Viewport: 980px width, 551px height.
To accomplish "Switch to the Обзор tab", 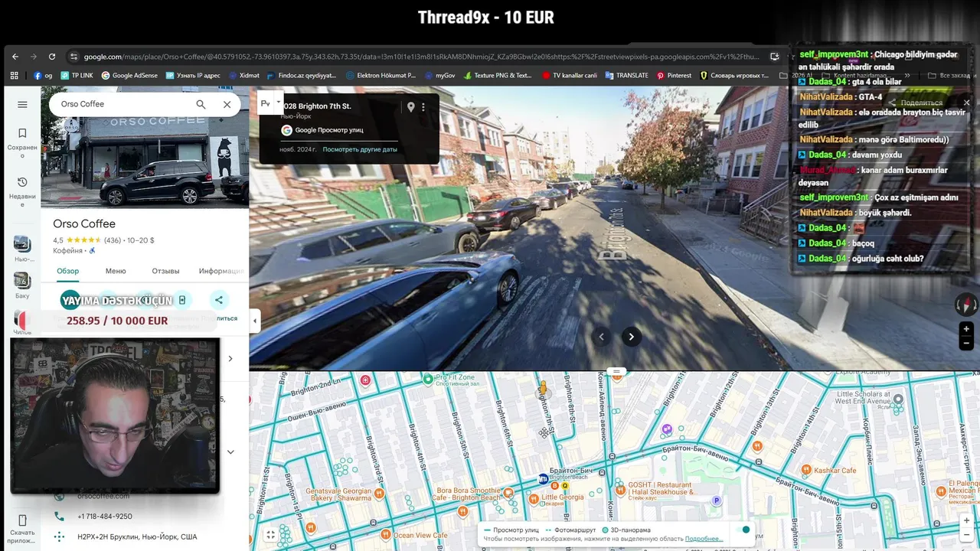I will (67, 271).
